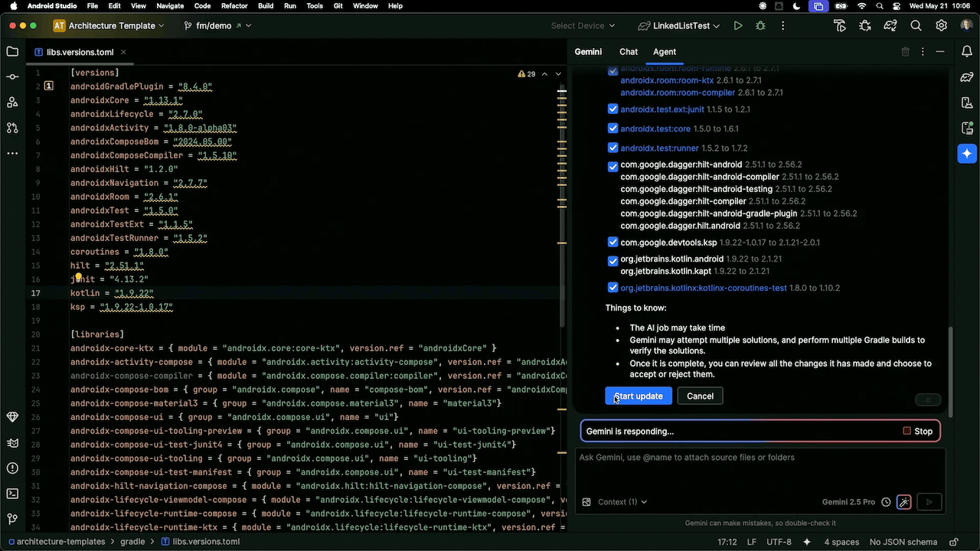Viewport: 980px width, 551px height.
Task: Uncheck com.google.dagger:hilt-android checkbox
Action: point(612,167)
